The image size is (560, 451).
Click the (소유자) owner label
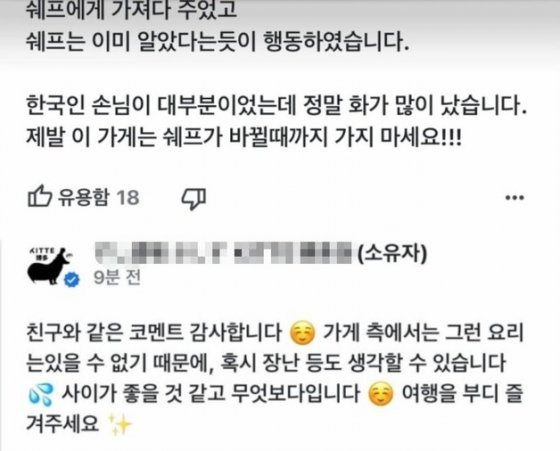coord(392,253)
